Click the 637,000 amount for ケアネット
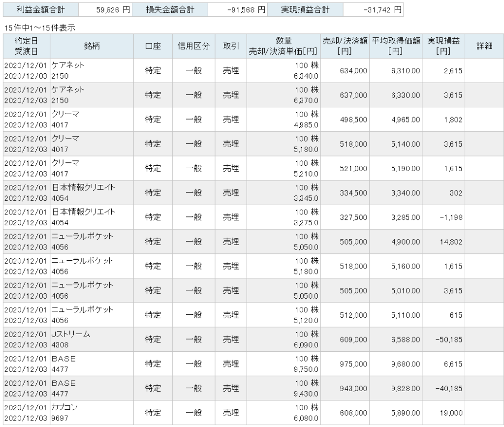Viewport: 504px width, 427px height. point(353,95)
